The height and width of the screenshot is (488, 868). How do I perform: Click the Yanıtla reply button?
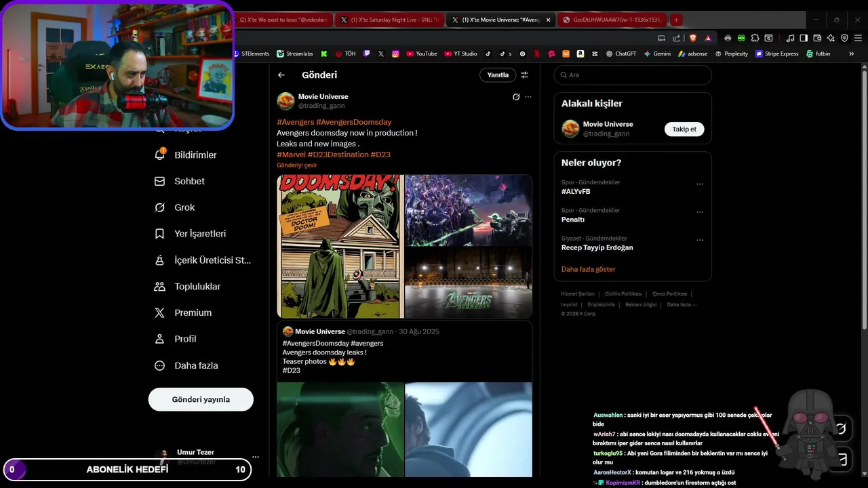point(498,75)
